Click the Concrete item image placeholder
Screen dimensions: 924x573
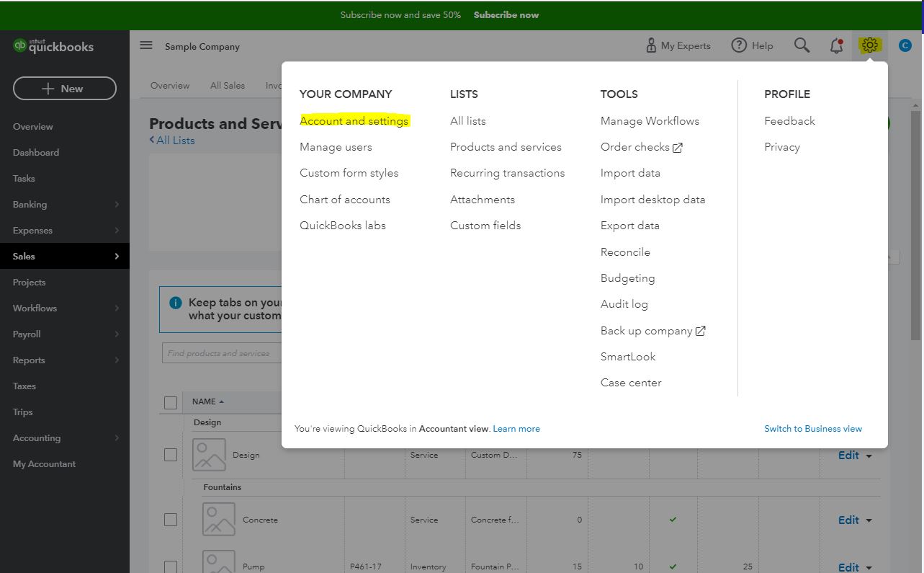click(x=219, y=520)
